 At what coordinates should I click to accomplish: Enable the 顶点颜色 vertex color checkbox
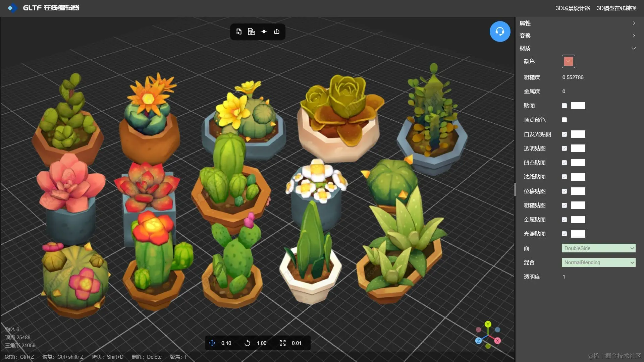point(564,120)
